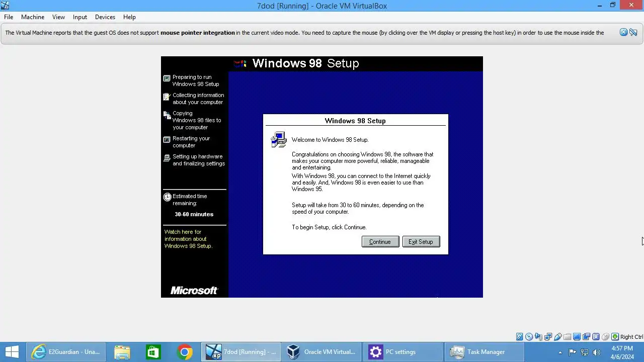Open File Explorer from the taskbar

[122, 352]
